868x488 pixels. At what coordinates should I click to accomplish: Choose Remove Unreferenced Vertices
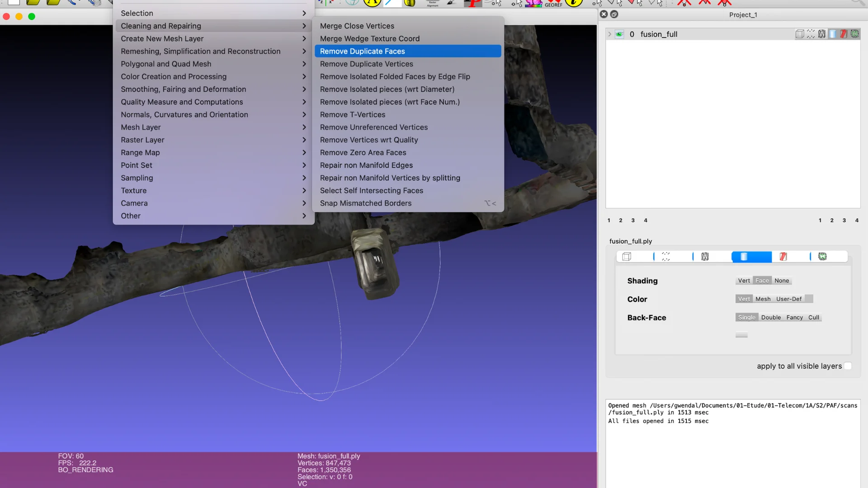tap(408, 127)
